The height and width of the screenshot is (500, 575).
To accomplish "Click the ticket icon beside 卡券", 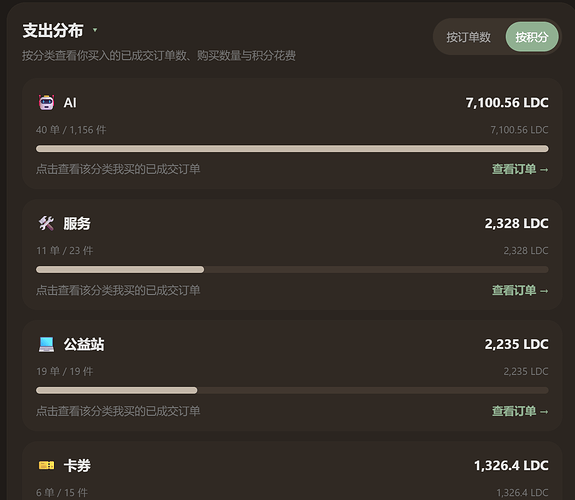I will (47, 465).
